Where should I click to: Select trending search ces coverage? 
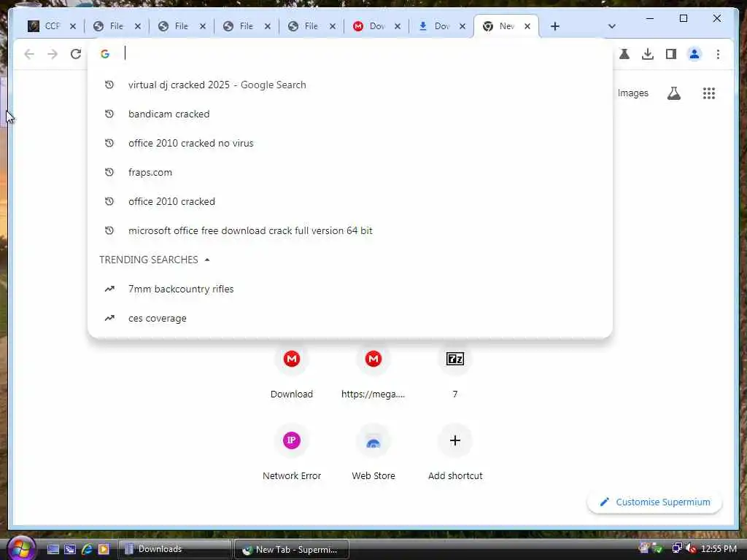(x=350, y=318)
